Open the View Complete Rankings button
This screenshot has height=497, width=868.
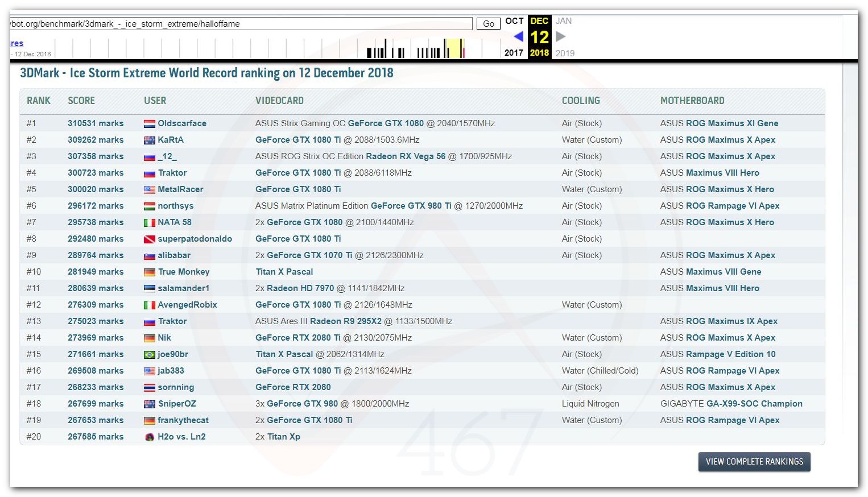pos(754,462)
